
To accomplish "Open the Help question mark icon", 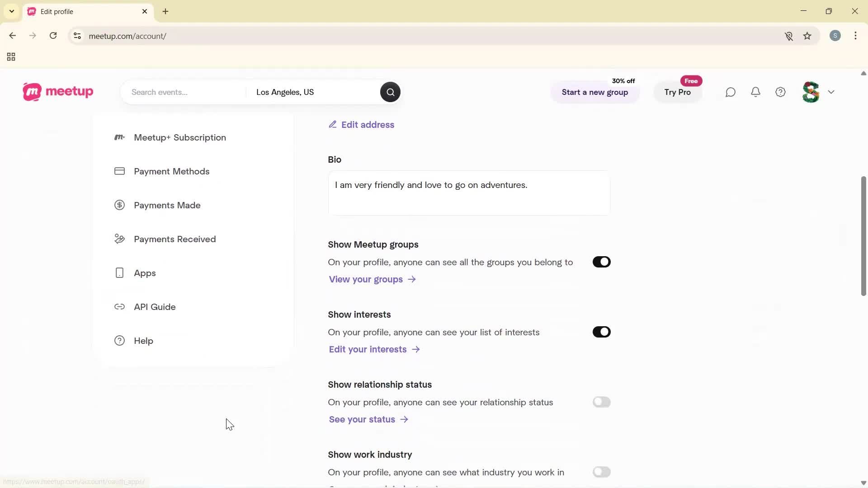I will [781, 92].
